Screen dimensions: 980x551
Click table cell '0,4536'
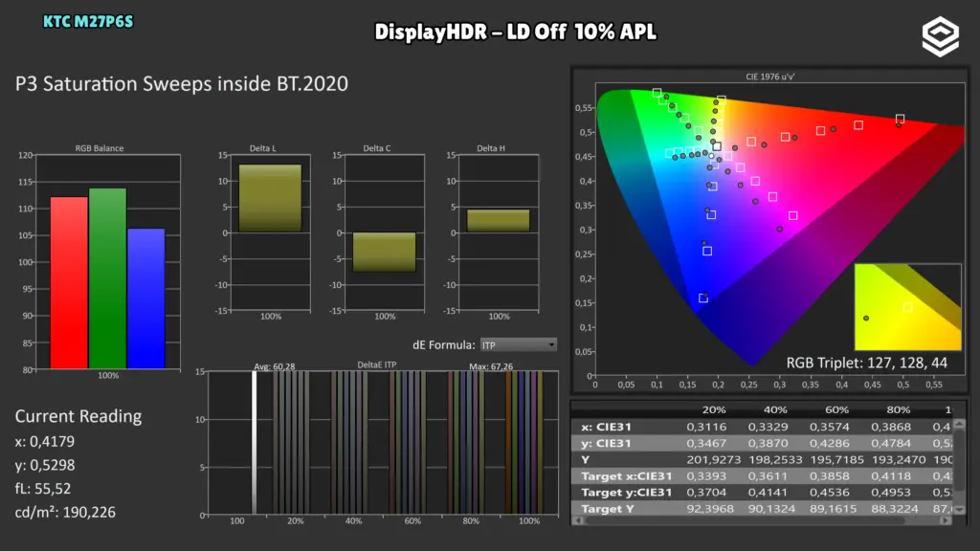click(x=830, y=493)
